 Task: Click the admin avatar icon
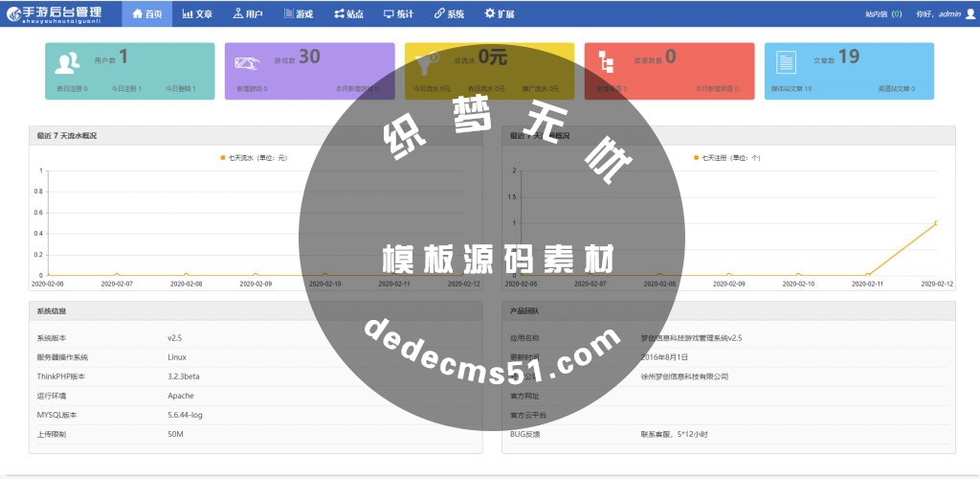pyautogui.click(x=970, y=13)
